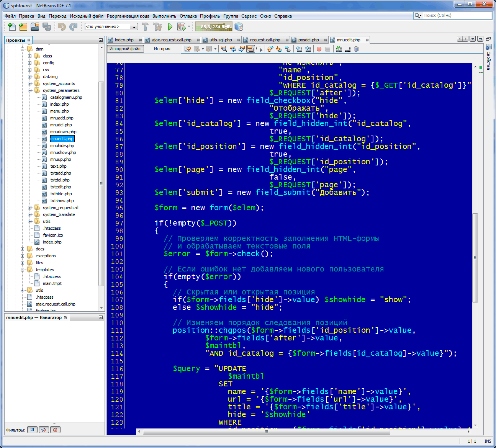496x448 pixels.
Task: Click the Comment lines icon
Action: pyautogui.click(x=339, y=49)
